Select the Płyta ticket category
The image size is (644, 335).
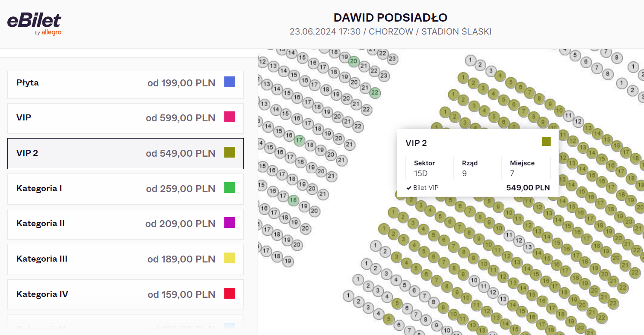125,83
